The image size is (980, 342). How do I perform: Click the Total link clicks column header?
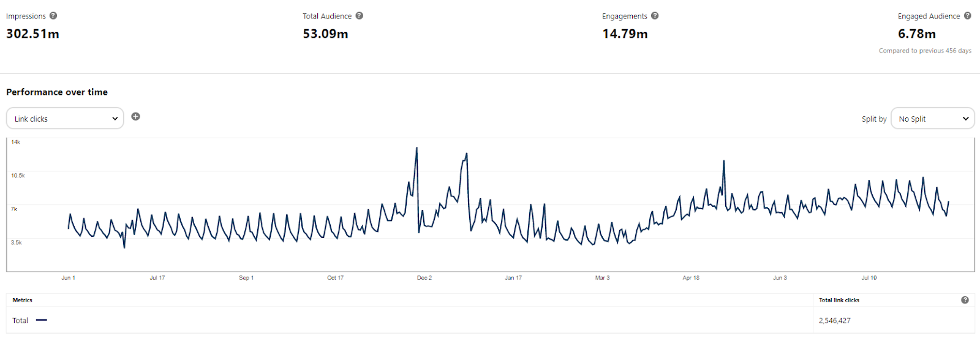pyautogui.click(x=839, y=300)
